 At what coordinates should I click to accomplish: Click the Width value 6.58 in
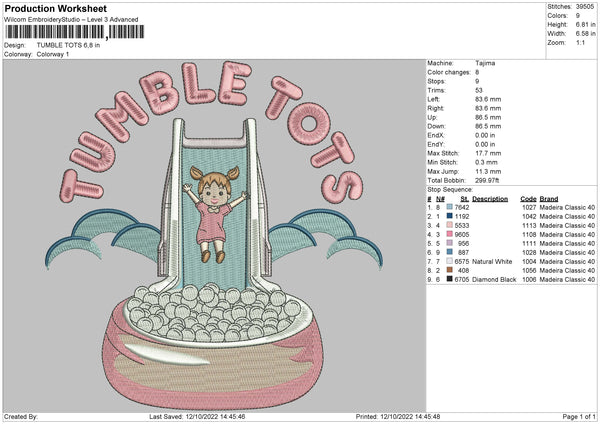[x=585, y=34]
